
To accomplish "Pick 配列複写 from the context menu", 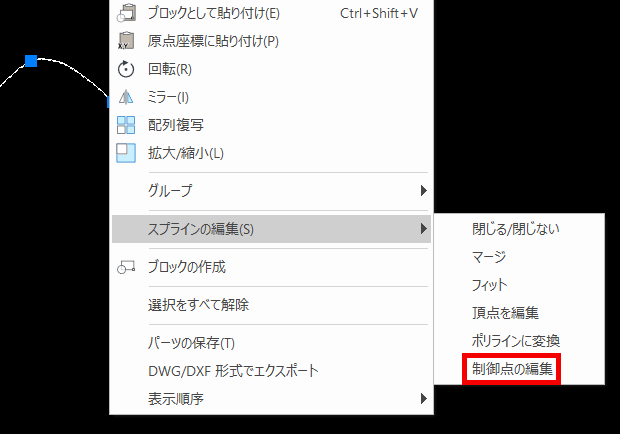I will click(271, 125).
